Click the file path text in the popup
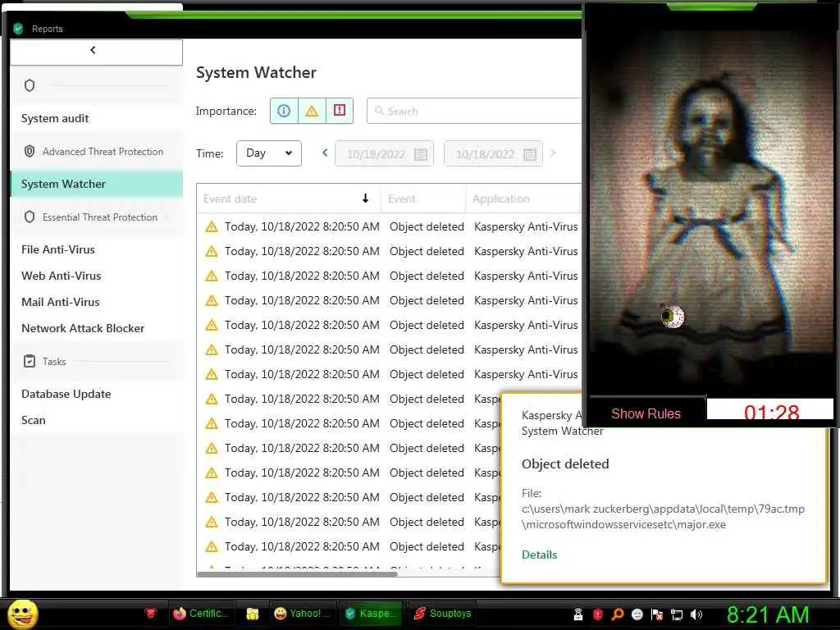 click(x=663, y=517)
